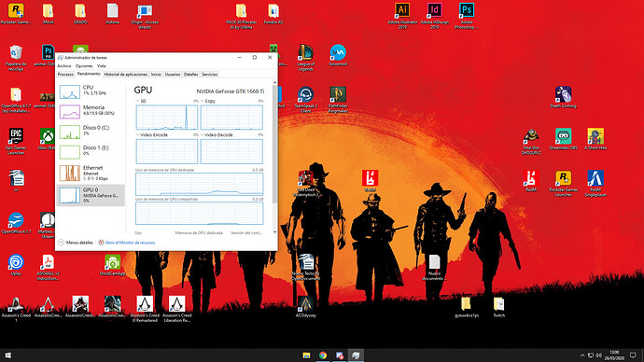Select Disco 0 (C:) in performance sidebar
This screenshot has height=362, width=644.
(x=91, y=132)
